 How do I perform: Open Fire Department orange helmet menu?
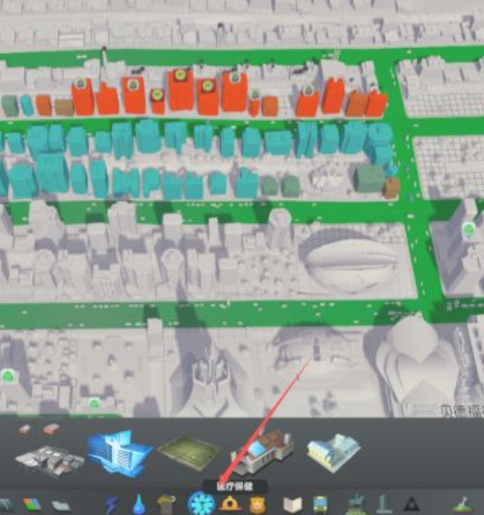click(x=230, y=504)
